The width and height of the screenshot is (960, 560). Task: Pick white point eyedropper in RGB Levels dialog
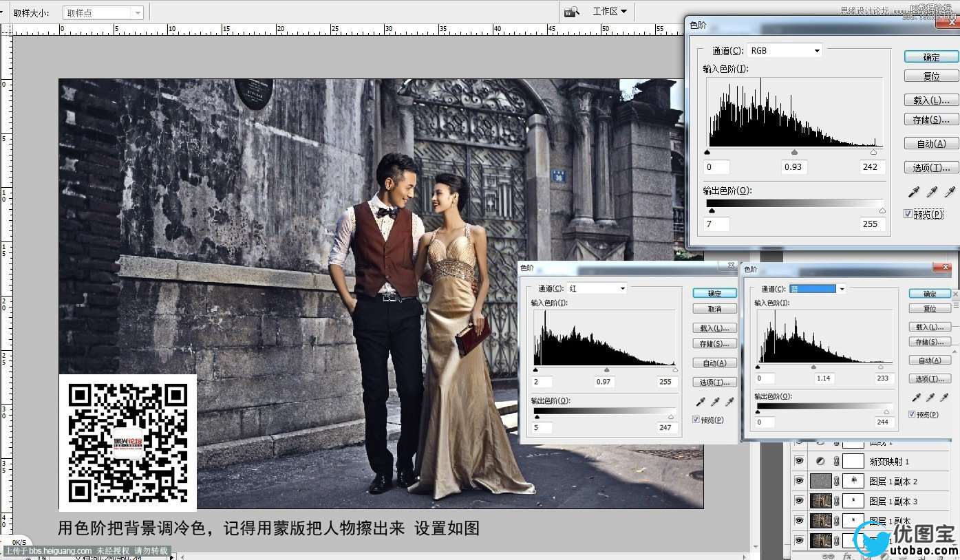(950, 192)
